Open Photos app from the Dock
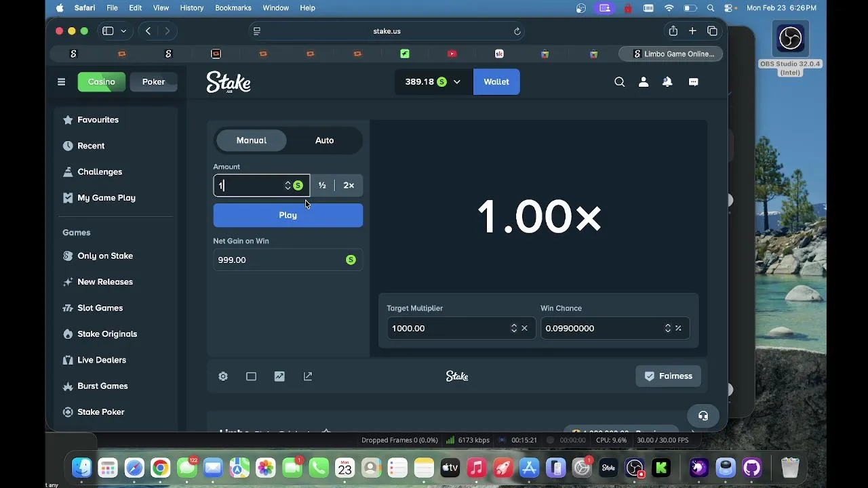Image resolution: width=868 pixels, height=488 pixels. coord(266,468)
